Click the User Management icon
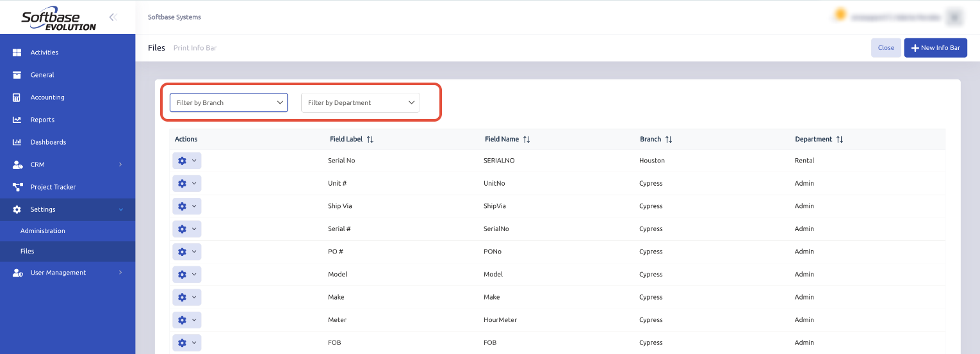Image resolution: width=980 pixels, height=354 pixels. click(18, 273)
